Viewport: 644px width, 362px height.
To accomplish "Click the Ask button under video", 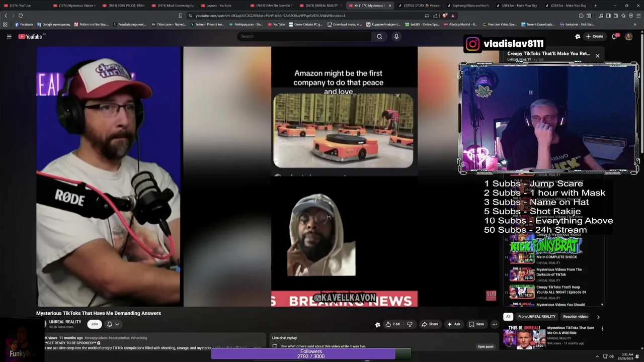I will click(x=454, y=324).
